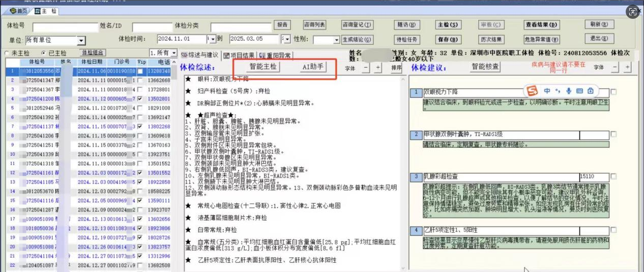Sort by the 门诊号 column header
Screen dimensions: 644x272
tap(122, 62)
